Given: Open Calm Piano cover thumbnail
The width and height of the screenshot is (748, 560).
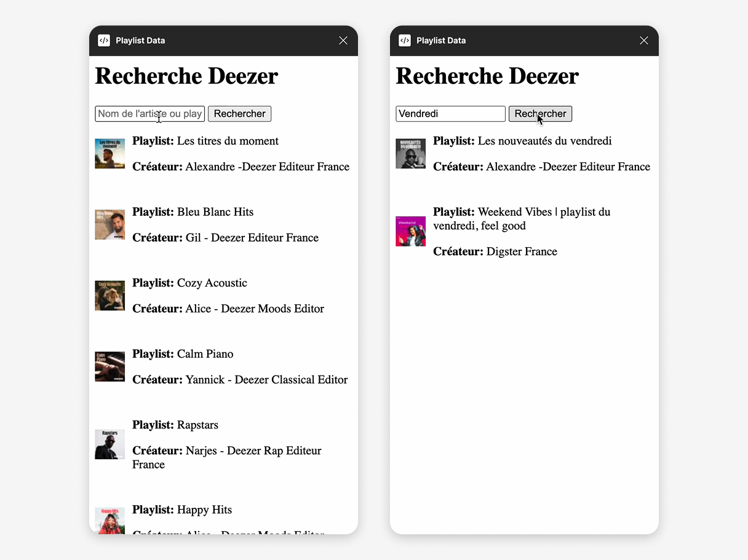Looking at the screenshot, I should [110, 367].
